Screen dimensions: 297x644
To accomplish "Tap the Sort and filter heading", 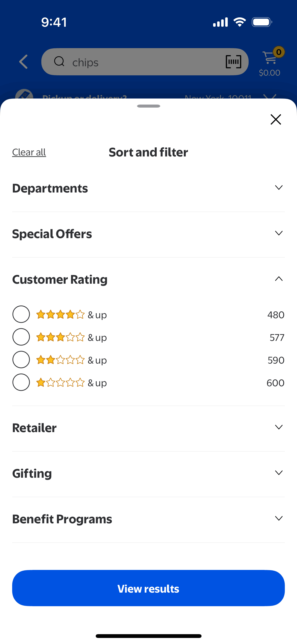I will tap(148, 152).
